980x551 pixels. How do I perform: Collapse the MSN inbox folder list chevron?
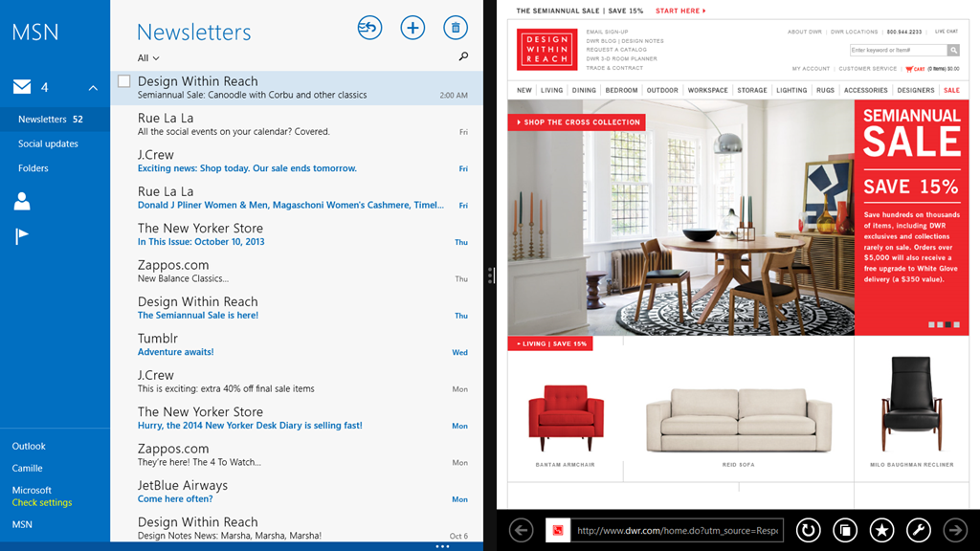93,88
